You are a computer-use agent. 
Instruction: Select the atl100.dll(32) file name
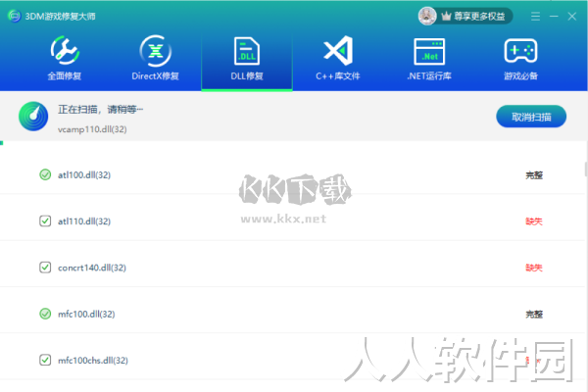point(84,175)
